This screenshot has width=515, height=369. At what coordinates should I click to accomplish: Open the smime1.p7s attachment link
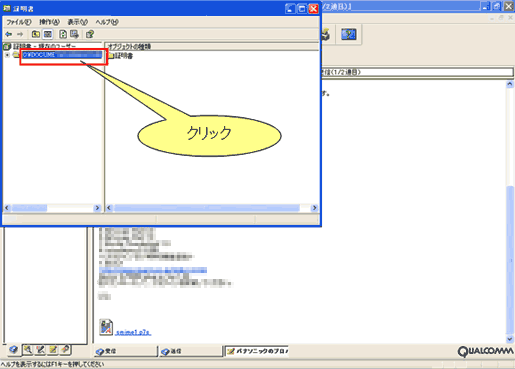click(x=133, y=332)
